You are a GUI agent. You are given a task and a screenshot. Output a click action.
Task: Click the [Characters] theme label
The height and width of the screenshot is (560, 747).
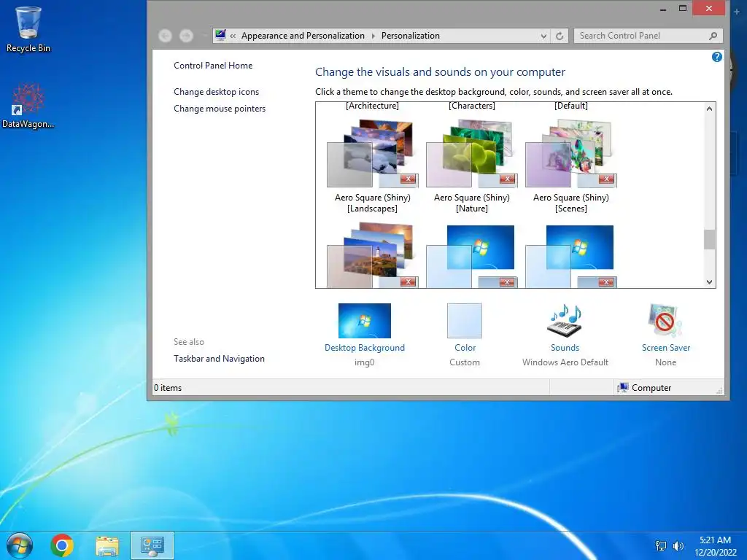(472, 106)
